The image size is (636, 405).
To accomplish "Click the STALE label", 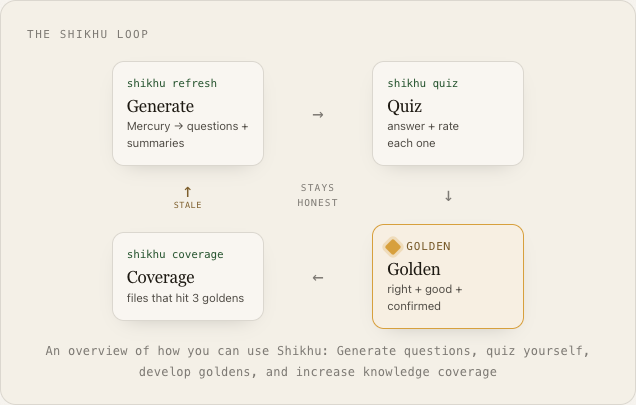I will pyautogui.click(x=187, y=205).
